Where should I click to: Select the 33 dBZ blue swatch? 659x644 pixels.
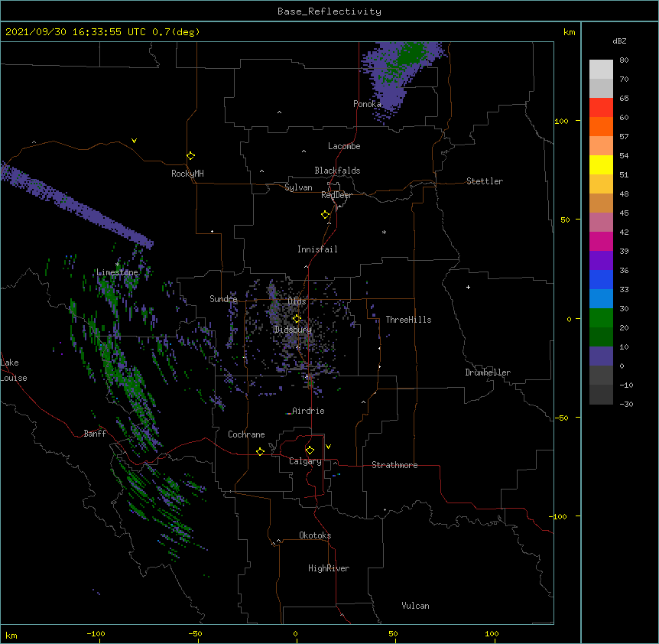click(601, 298)
